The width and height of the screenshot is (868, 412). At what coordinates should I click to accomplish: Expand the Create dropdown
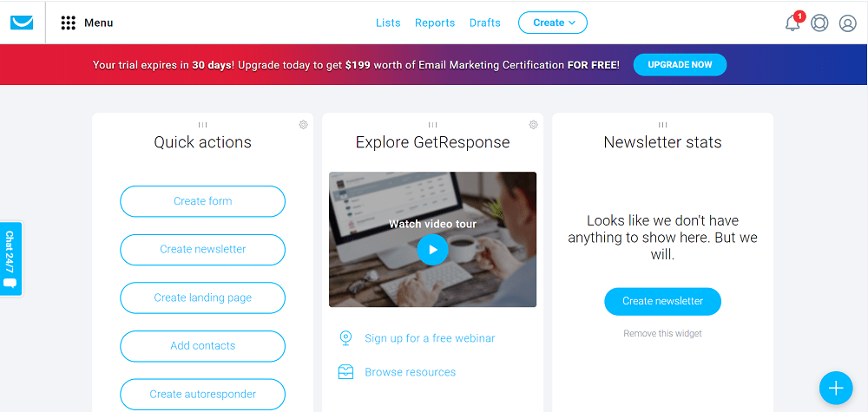click(x=552, y=23)
